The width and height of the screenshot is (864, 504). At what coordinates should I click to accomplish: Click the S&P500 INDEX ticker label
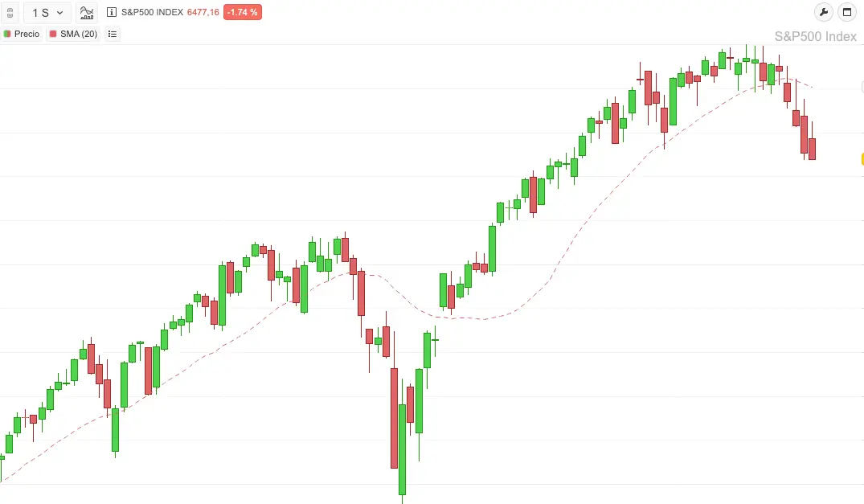click(x=153, y=12)
